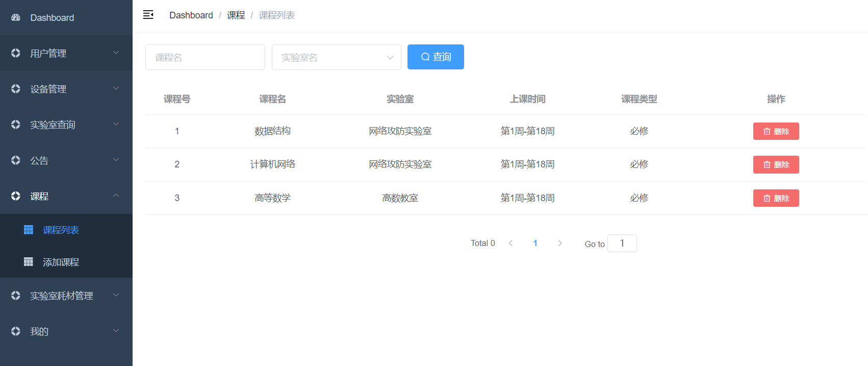Viewport: 868px width, 366px height.
Task: Click the trash icon for 高等数学 row
Action: 767,199
